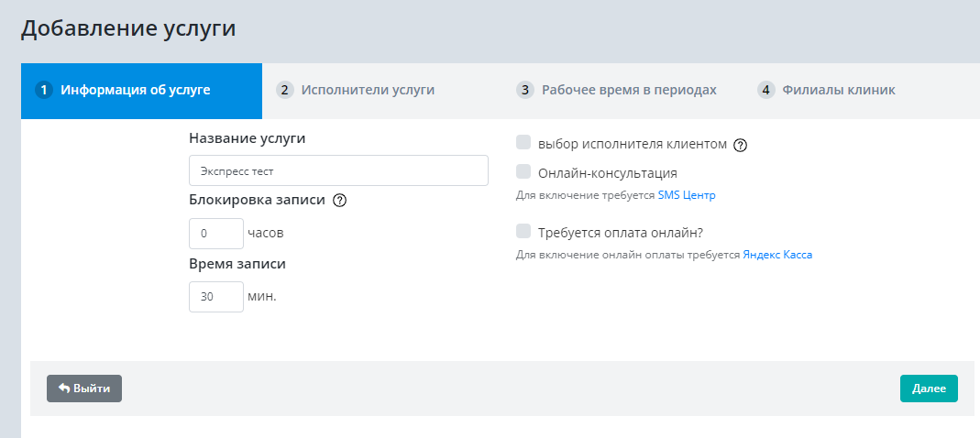The width and height of the screenshot is (980, 438).
Task: Open the SMS Центр link
Action: pos(686,195)
